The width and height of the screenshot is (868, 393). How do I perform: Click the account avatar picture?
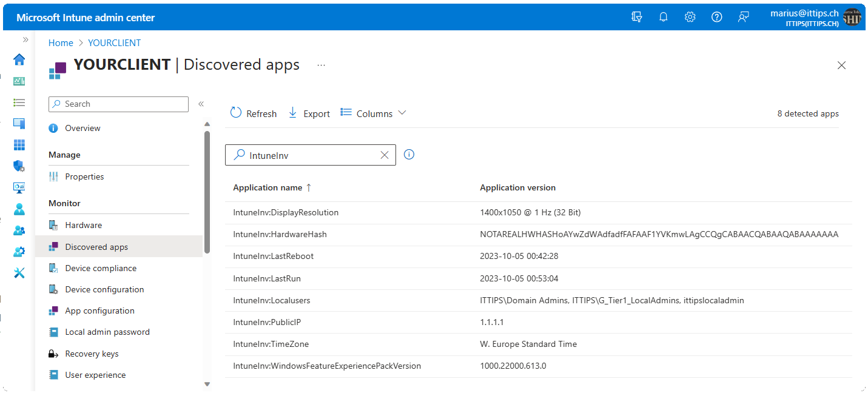point(852,18)
